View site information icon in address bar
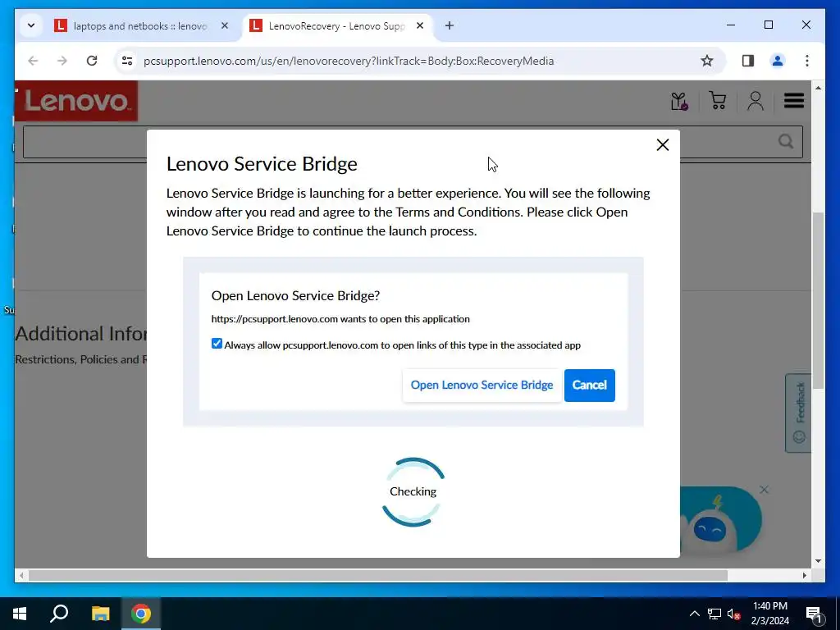 coord(127,61)
